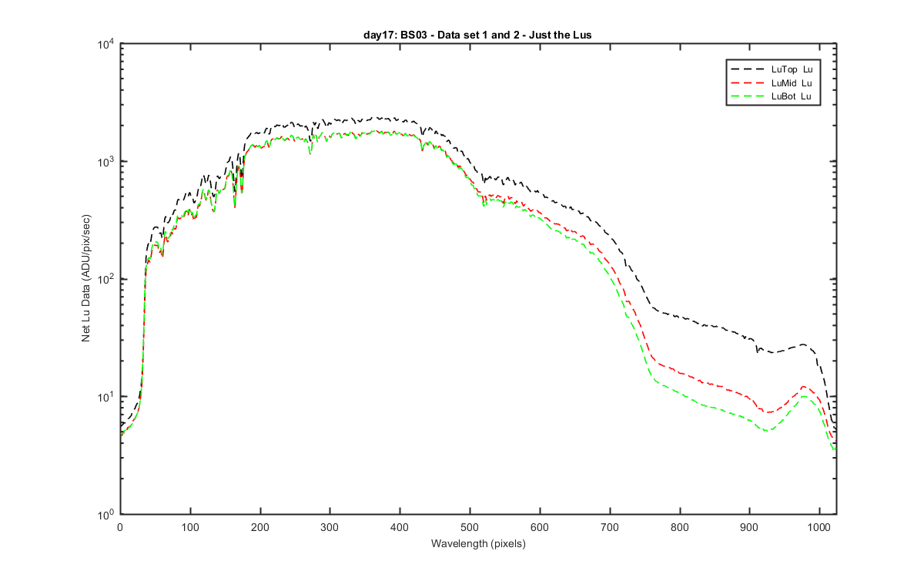Click x-axis tick label 800
The width and height of the screenshot is (924, 578).
680,526
